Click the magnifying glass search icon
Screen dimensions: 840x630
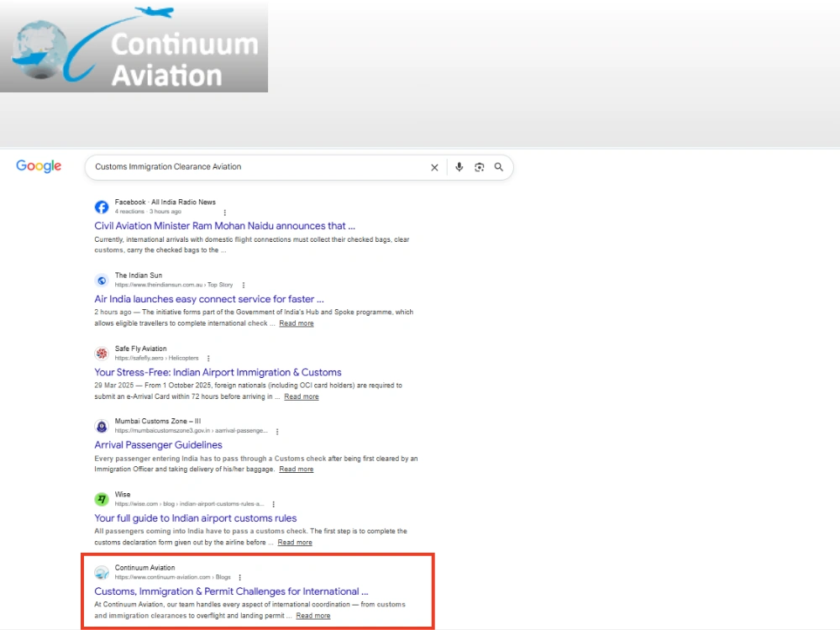coord(499,167)
